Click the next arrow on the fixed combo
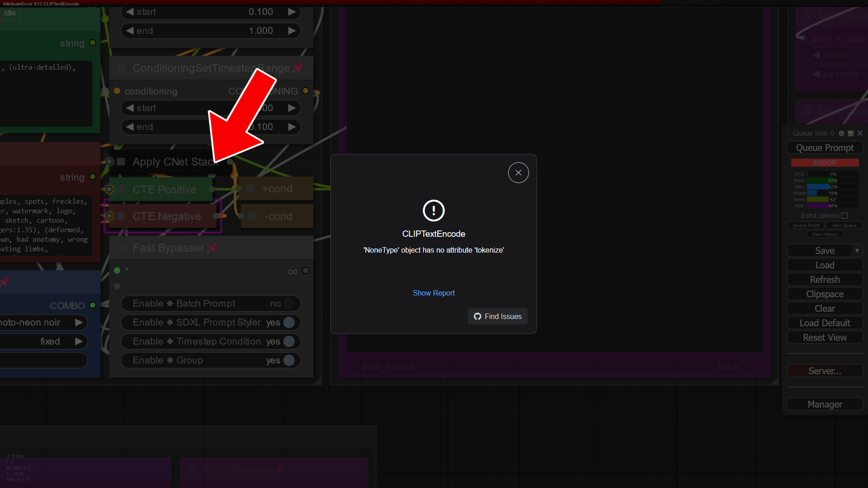 [79, 342]
